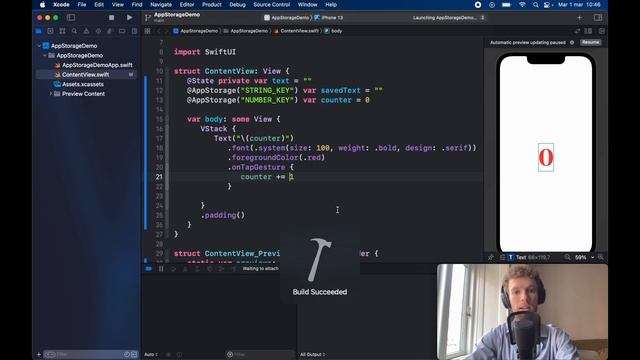Open the Editor menu
640x360 pixels.
click(187, 5)
